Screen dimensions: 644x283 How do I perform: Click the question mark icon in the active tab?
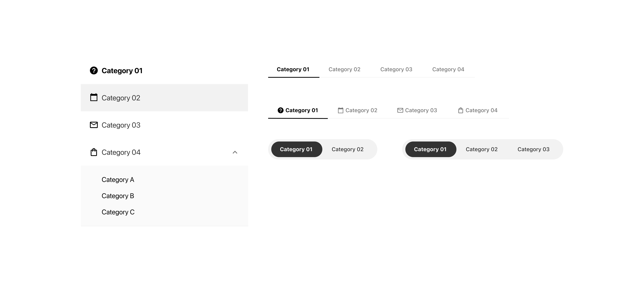click(x=281, y=110)
